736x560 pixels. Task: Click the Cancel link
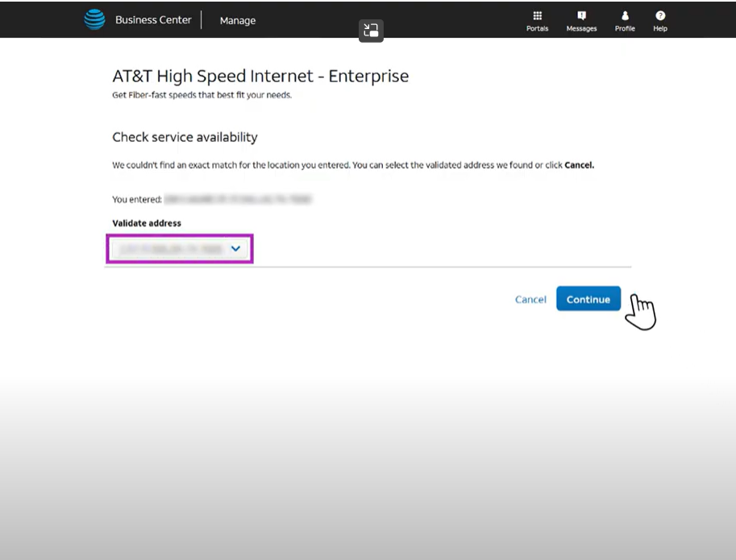click(530, 299)
